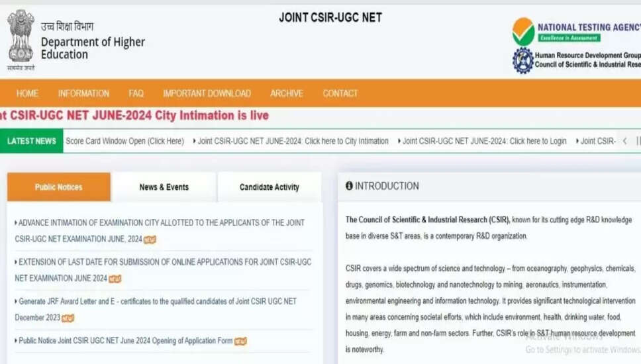Open the Click here to Login ticker link
Viewport: 641px width, 364px height.
[x=484, y=141]
